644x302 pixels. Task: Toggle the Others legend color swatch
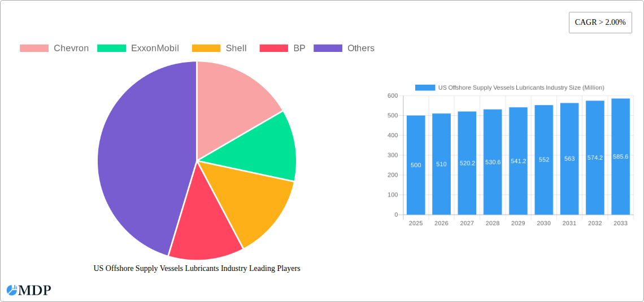(x=328, y=48)
